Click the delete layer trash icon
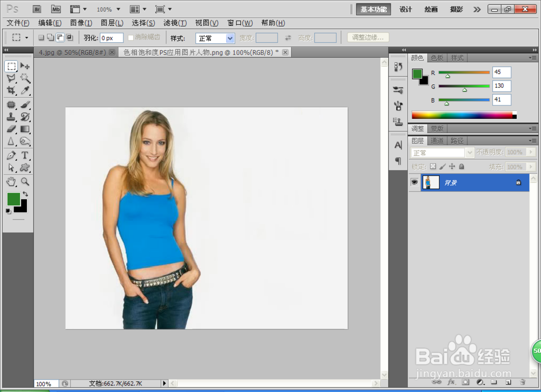 coord(523,382)
